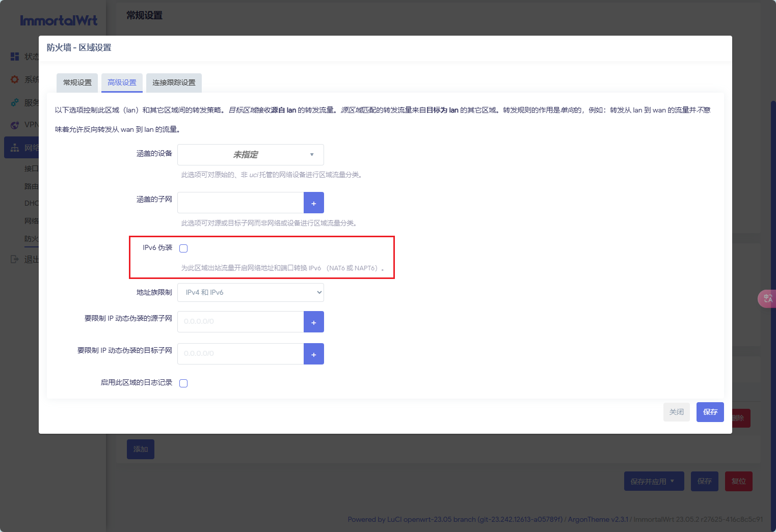Click plus button beside 动态伪装的目标子网
The width and height of the screenshot is (776, 532).
(x=313, y=354)
